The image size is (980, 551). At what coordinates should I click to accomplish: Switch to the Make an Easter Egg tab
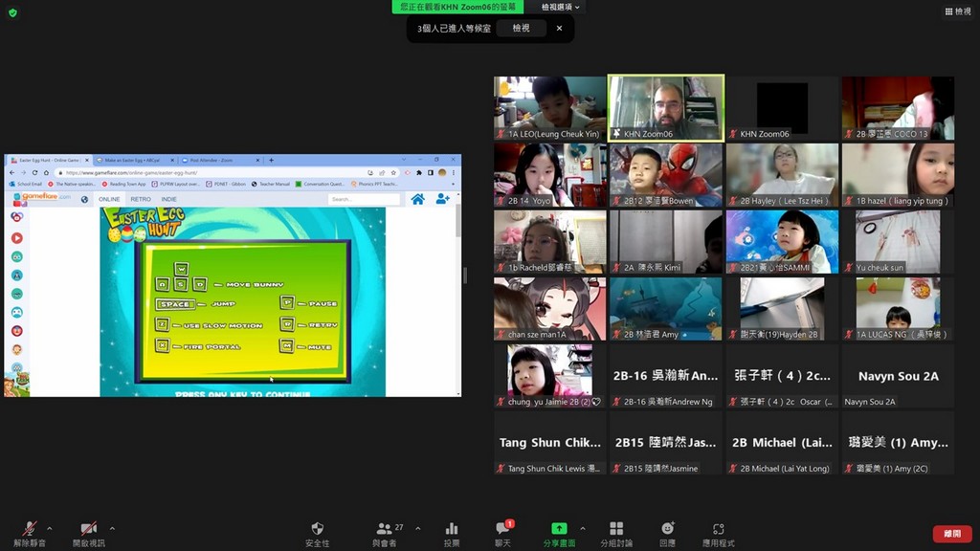point(134,160)
